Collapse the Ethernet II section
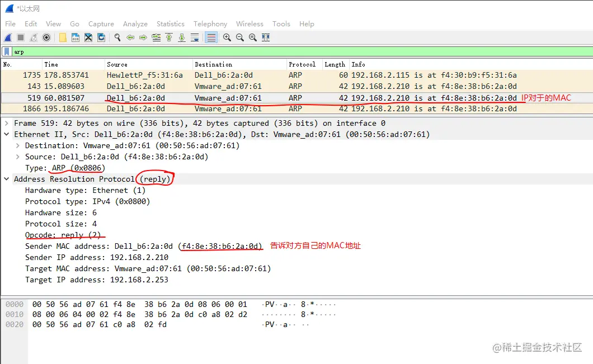 coord(6,134)
